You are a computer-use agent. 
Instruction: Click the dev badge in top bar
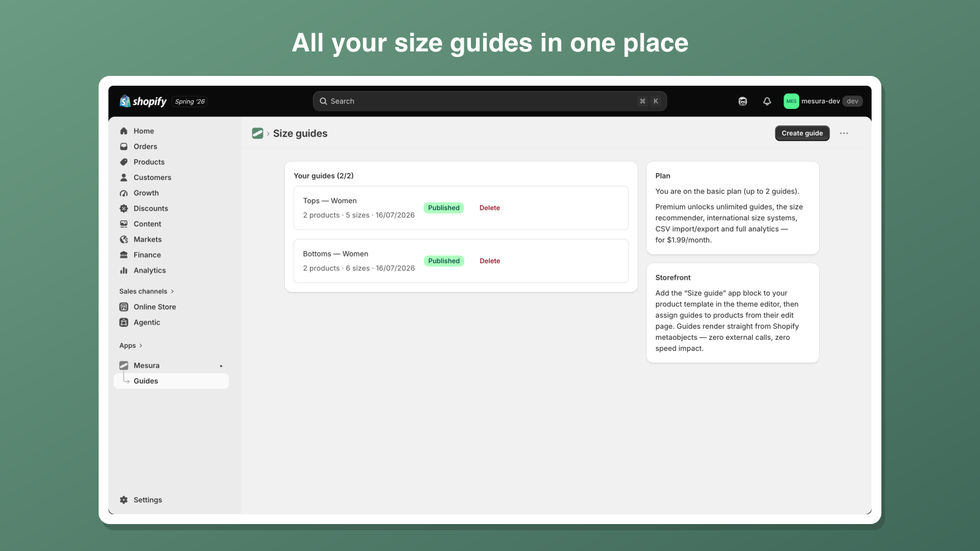pyautogui.click(x=853, y=102)
